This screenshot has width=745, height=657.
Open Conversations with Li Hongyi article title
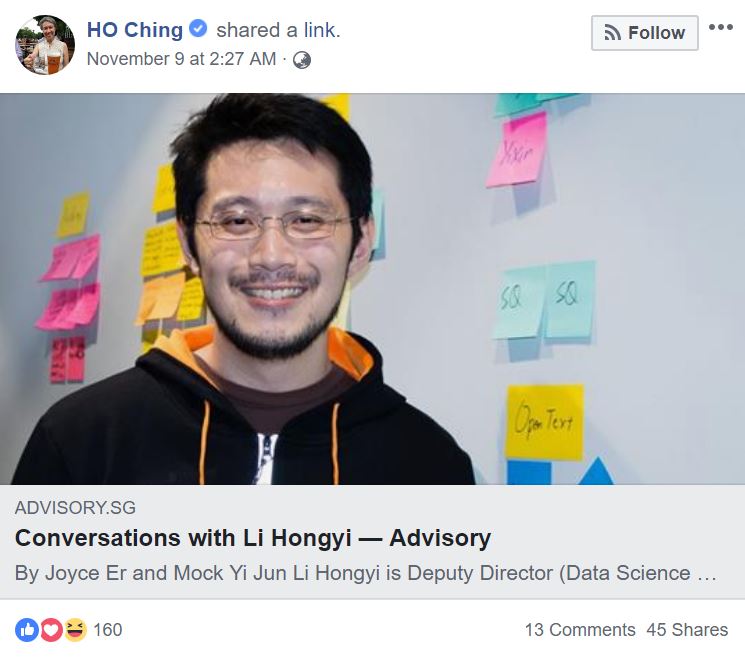pos(253,538)
